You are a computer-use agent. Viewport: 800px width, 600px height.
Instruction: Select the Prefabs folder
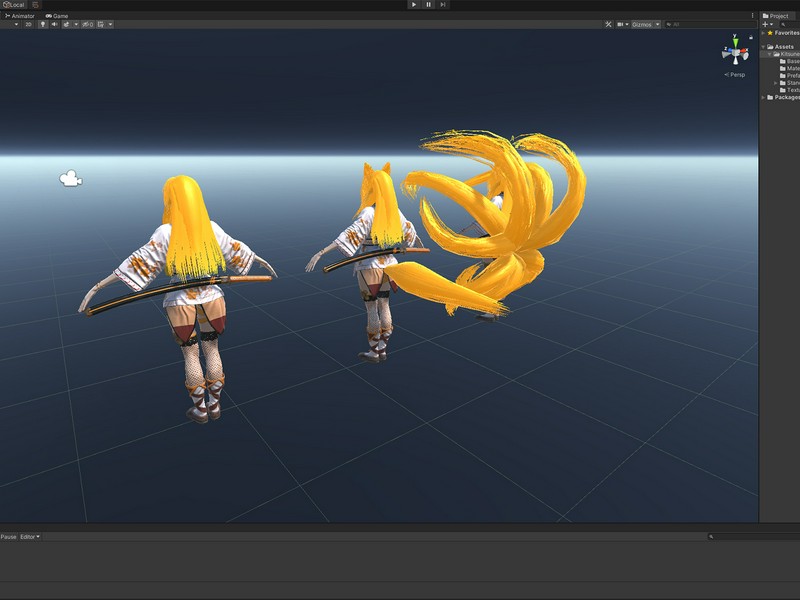pyautogui.click(x=790, y=75)
